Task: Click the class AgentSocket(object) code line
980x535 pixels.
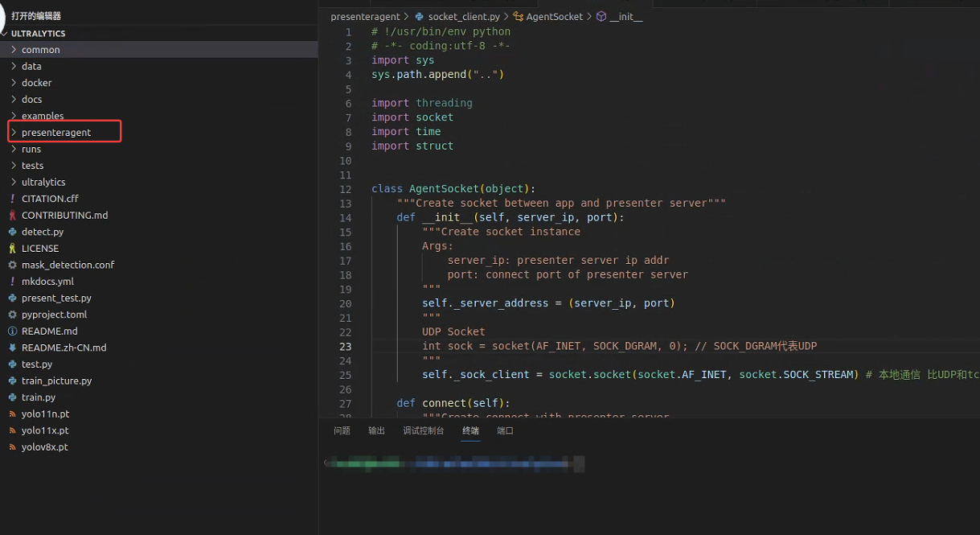Action: pyautogui.click(x=453, y=189)
